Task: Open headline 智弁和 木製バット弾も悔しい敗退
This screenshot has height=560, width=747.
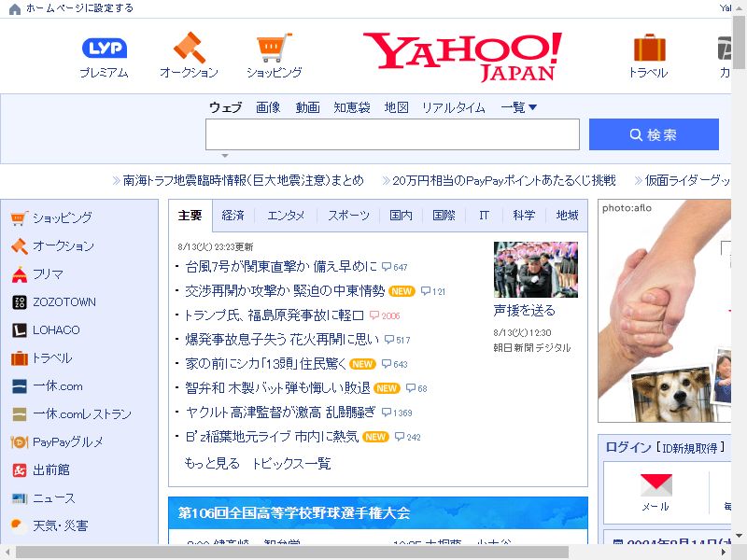Action: (x=277, y=388)
